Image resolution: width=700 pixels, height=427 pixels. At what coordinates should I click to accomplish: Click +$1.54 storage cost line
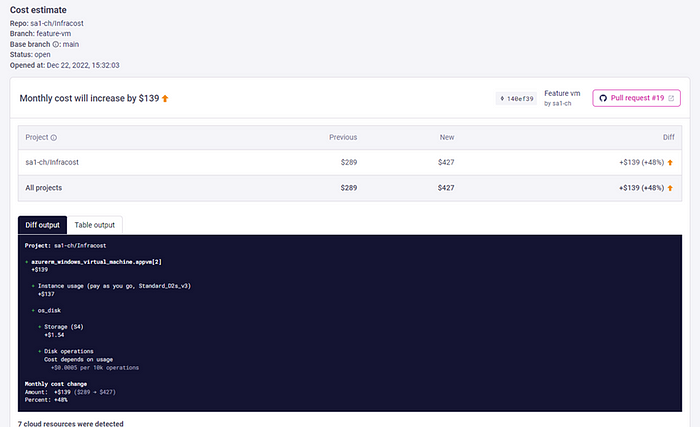[54, 335]
